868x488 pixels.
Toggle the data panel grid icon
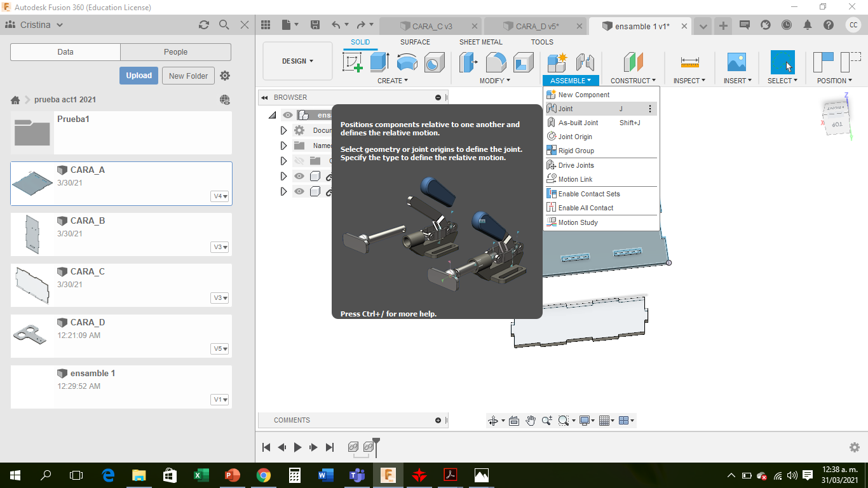pyautogui.click(x=266, y=25)
